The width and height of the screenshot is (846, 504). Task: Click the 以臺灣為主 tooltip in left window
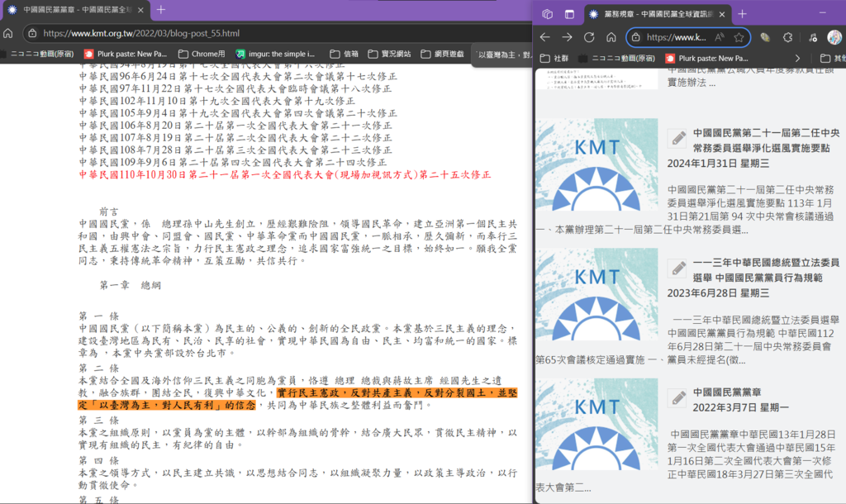(x=501, y=55)
